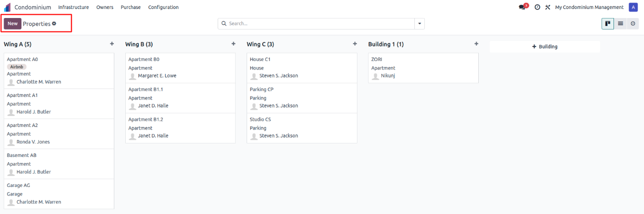Open the Infrastructure menu
The image size is (644, 214).
73,7
